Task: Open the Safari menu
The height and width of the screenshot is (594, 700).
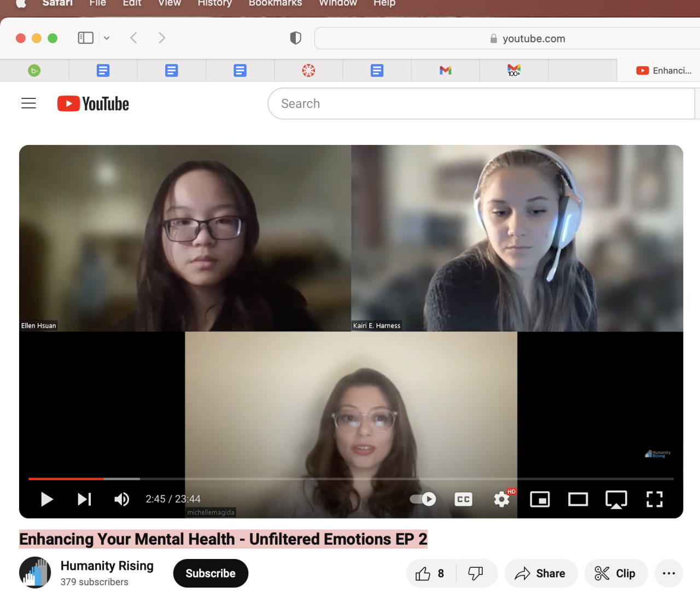Action: click(57, 3)
